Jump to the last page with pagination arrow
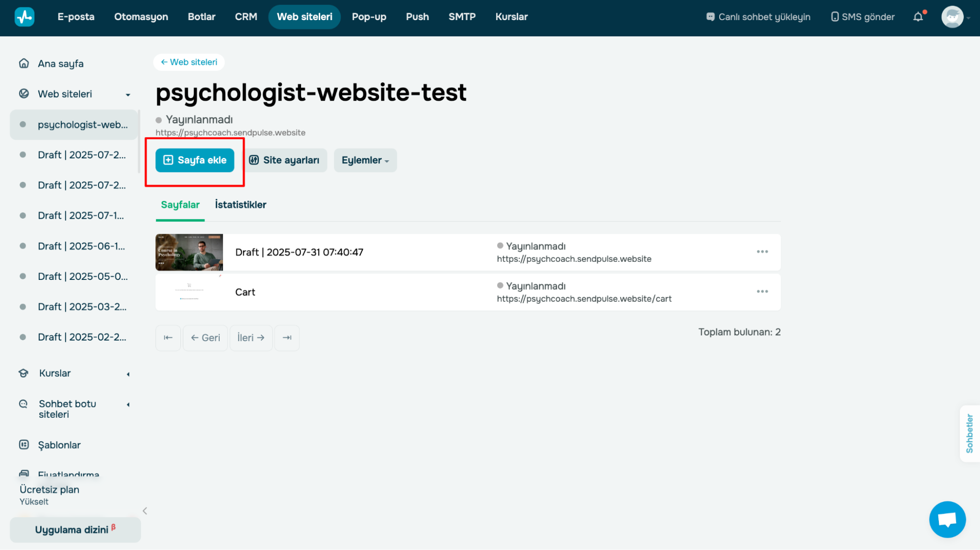 pos(287,338)
